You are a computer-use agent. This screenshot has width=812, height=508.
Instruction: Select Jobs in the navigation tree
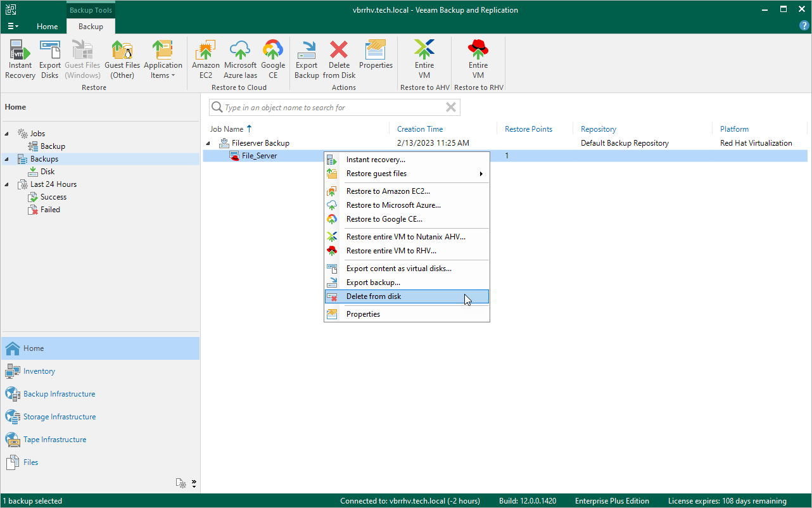pos(37,134)
